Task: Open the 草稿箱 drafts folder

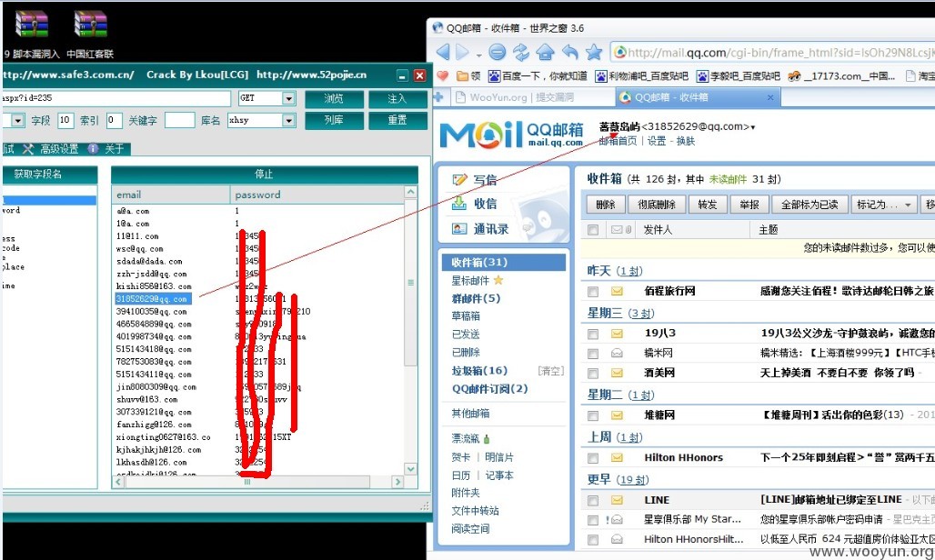Action: click(466, 316)
